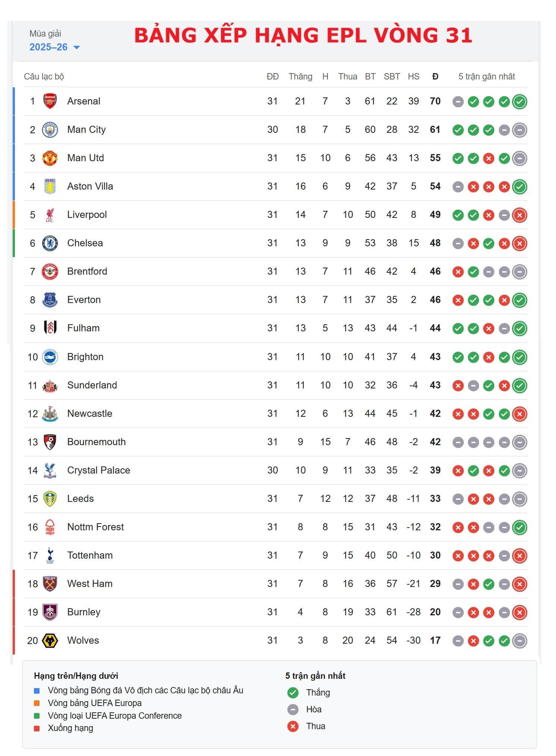Open the 2025–26 season dropdown

[48, 47]
